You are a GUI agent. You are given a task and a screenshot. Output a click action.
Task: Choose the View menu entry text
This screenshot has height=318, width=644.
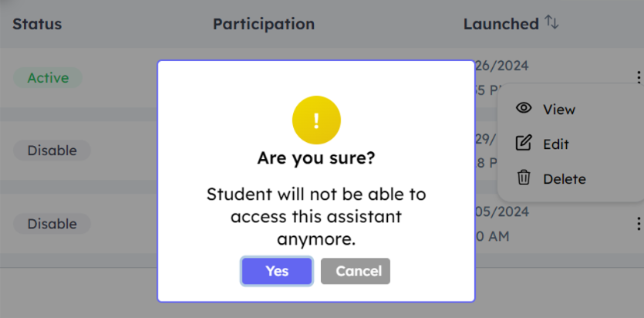pos(559,110)
